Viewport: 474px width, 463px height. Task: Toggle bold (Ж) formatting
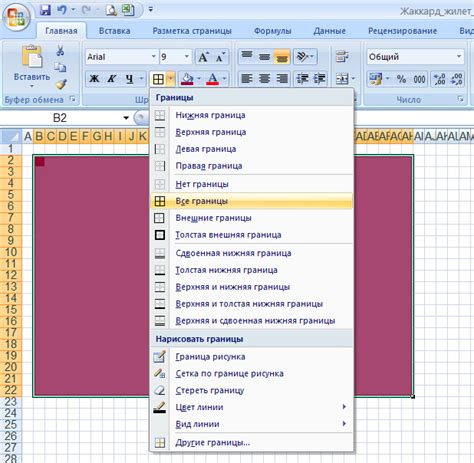coord(94,79)
